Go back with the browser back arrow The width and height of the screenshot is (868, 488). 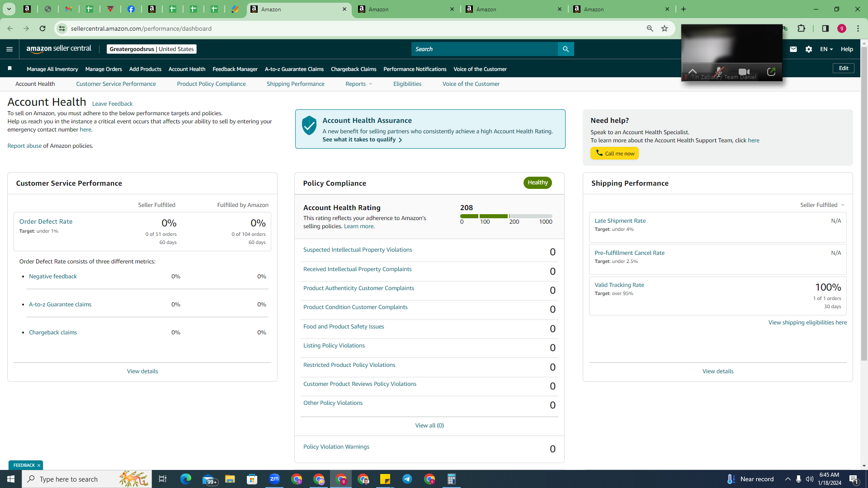(x=10, y=28)
